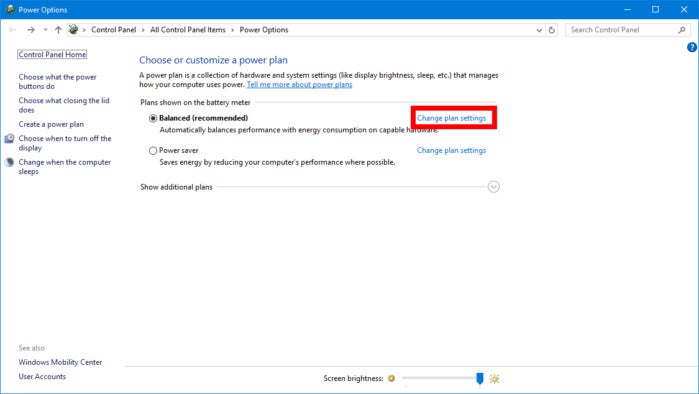The image size is (699, 394).
Task: Change plan settings for Balanced plan
Action: click(x=451, y=118)
